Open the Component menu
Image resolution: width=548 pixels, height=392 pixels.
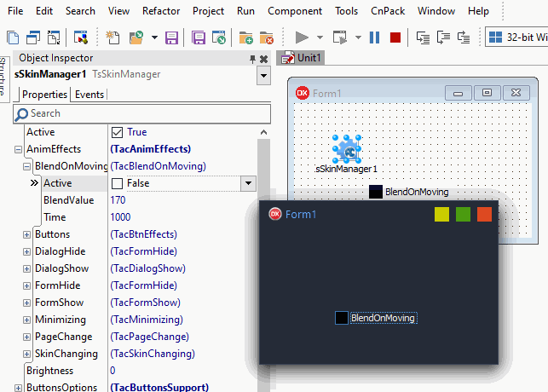coord(295,11)
